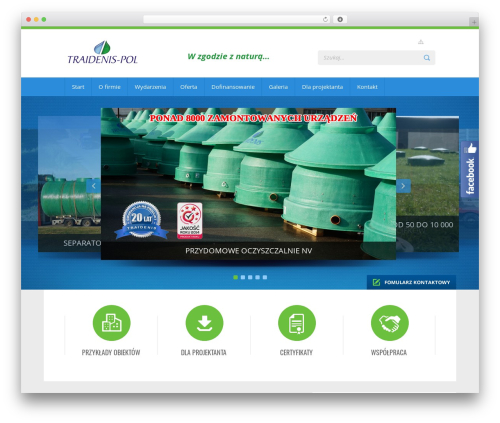Image resolution: width=500 pixels, height=423 pixels.
Task: Open the Dla projektanta menu item
Action: [x=322, y=87]
